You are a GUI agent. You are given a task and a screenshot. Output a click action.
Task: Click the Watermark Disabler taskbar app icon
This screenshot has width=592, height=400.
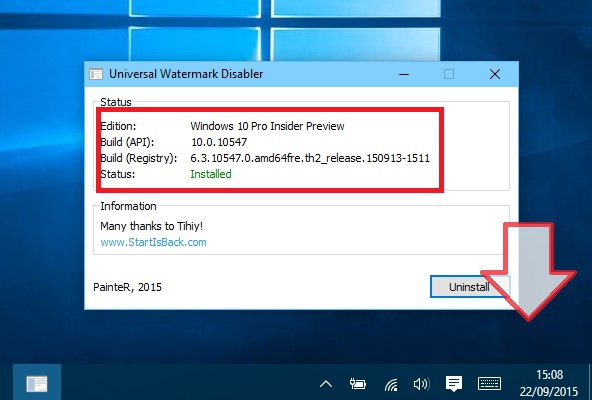click(x=37, y=383)
